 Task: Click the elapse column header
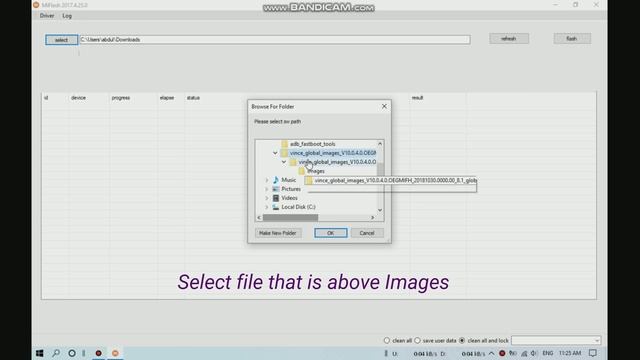click(x=167, y=98)
